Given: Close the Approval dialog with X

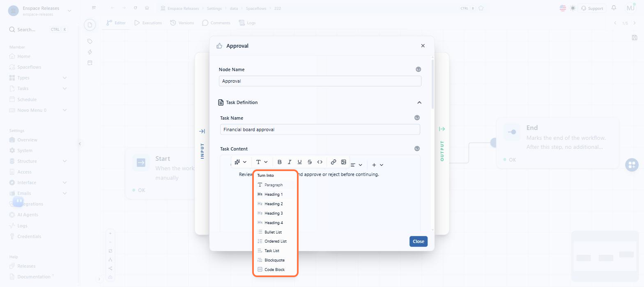Looking at the screenshot, I should click(423, 46).
